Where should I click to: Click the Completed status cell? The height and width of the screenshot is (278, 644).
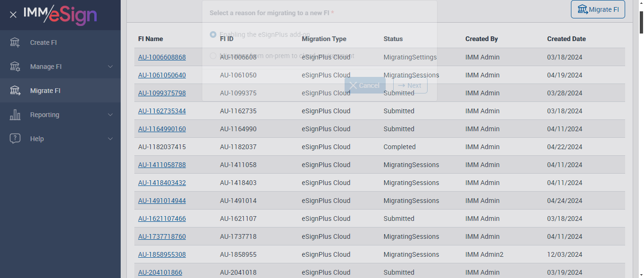(x=399, y=147)
